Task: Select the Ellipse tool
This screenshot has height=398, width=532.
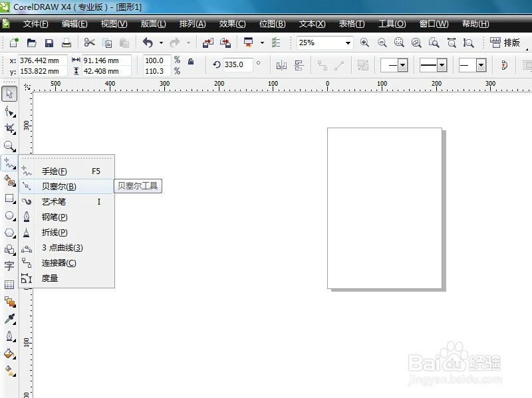Action: point(9,216)
